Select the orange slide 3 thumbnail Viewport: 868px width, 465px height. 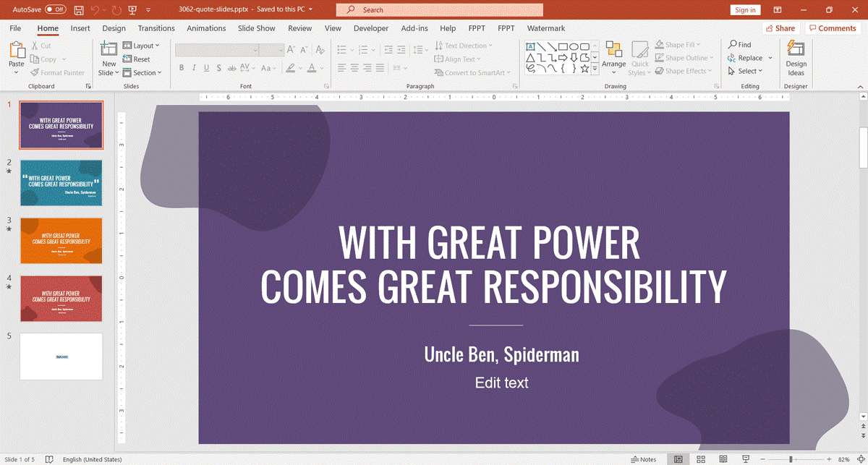61,241
